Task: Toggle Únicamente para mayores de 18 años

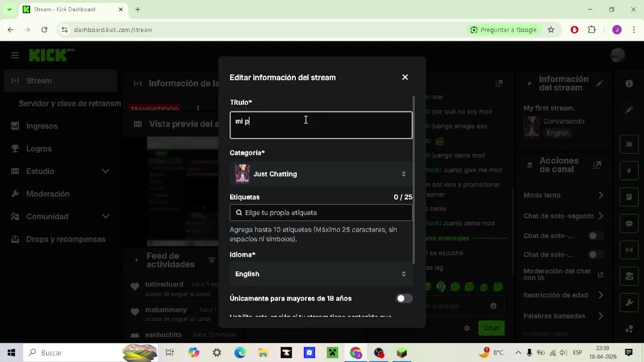Action: tap(404, 299)
